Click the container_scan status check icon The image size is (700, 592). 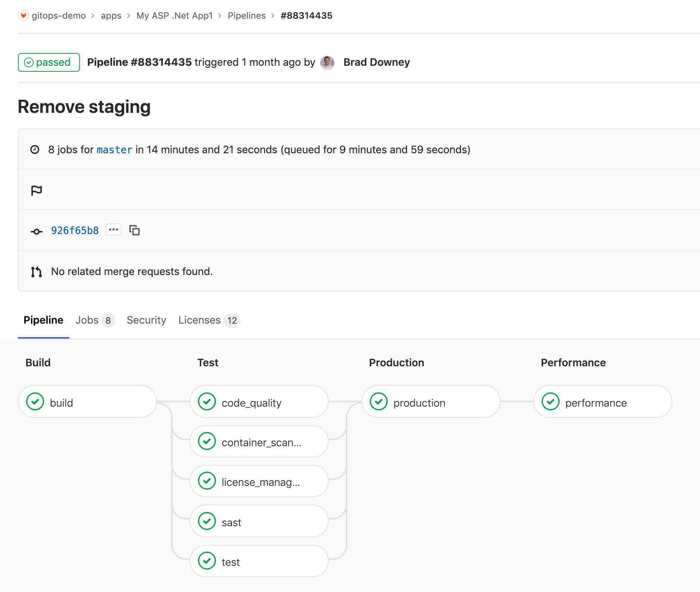tap(207, 441)
